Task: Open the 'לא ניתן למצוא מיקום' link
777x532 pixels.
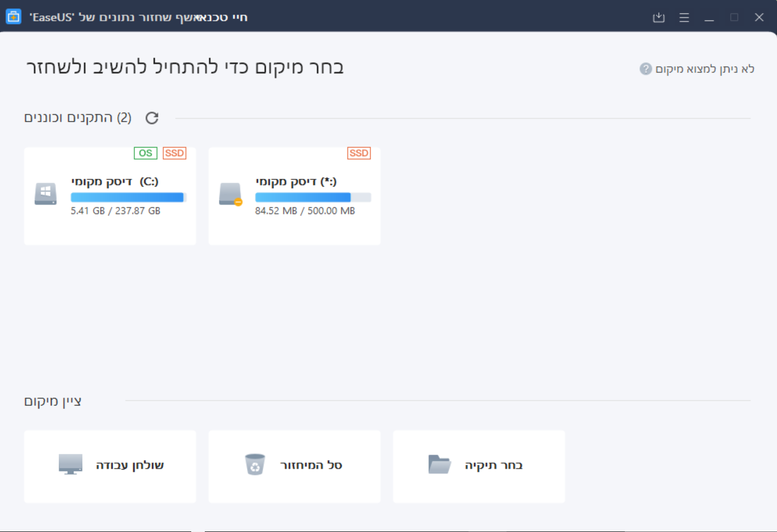Action: [x=704, y=69]
